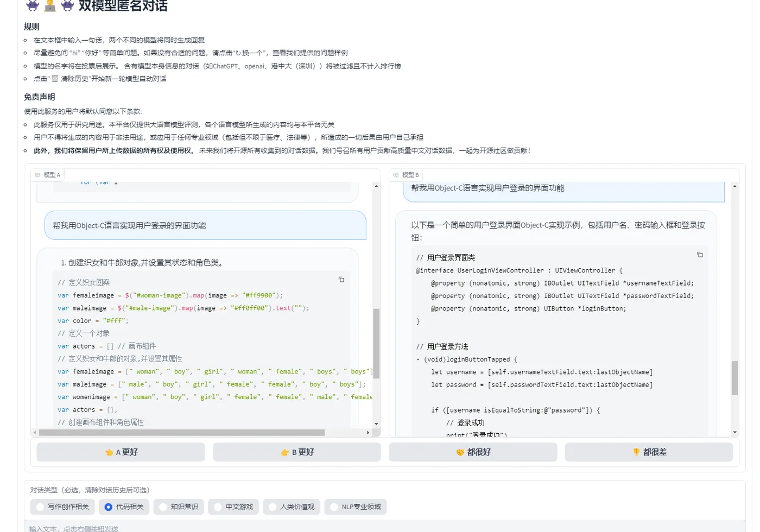This screenshot has width=760, height=532.
Task: Click the 双模型匿名对话 page title
Action: click(123, 6)
